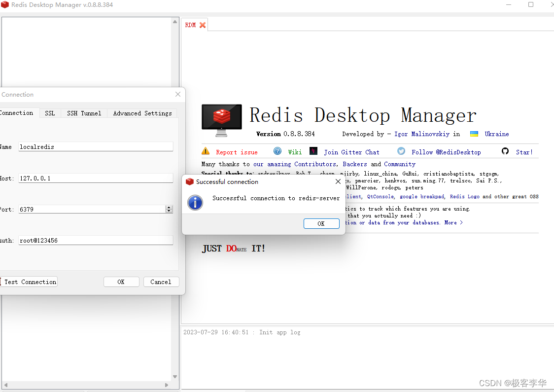Viewport: 554px width, 392px height.
Task: Click Redis app icon in title bar
Action: [5, 4]
